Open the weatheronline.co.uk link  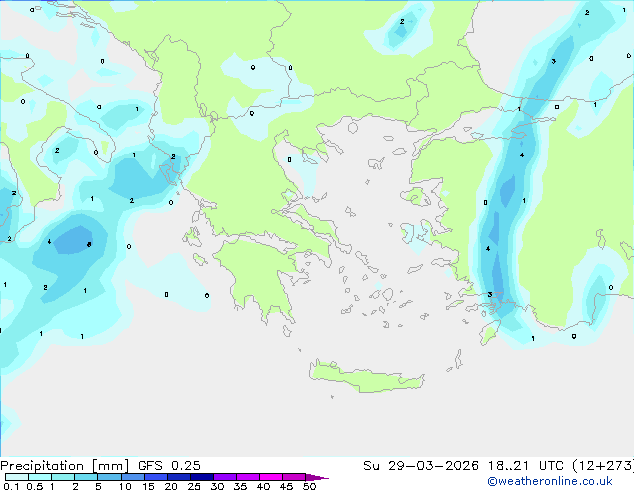coord(549,481)
